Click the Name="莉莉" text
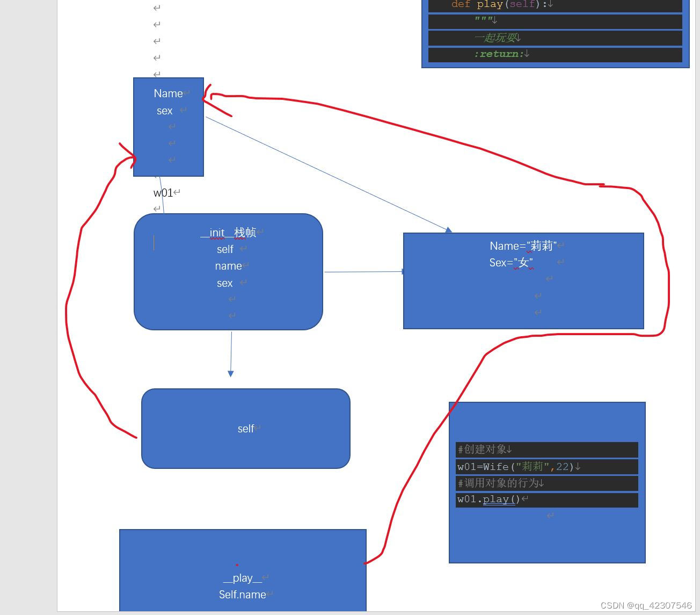 523,246
